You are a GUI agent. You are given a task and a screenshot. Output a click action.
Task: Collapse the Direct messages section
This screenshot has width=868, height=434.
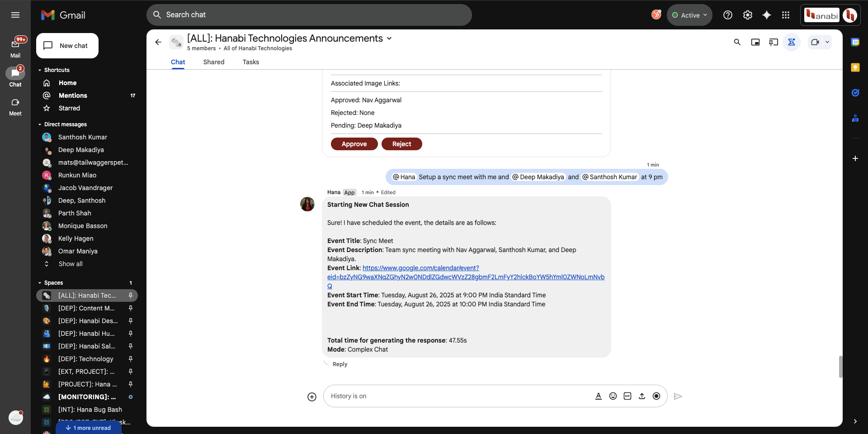(x=40, y=124)
